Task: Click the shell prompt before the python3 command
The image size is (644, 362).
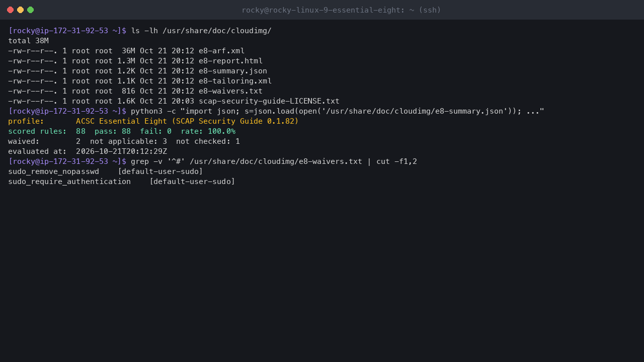Action: point(67,111)
